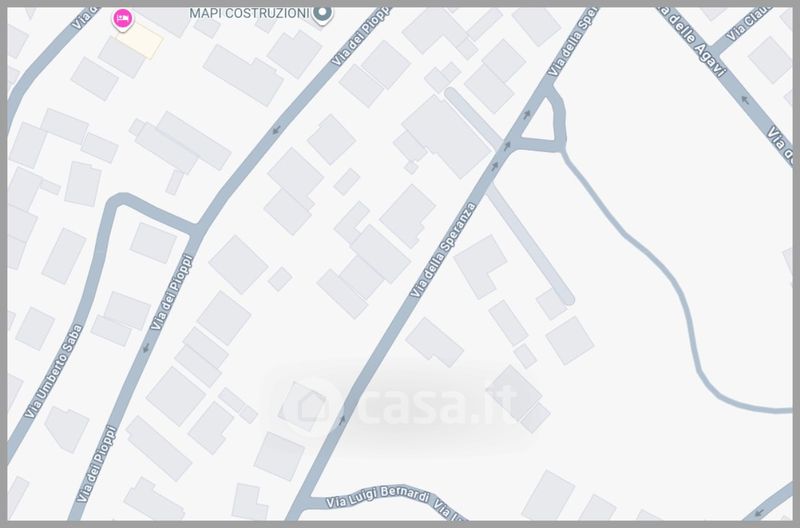Select the Via della Speranza street label
The height and width of the screenshot is (528, 800).
coord(443,250)
